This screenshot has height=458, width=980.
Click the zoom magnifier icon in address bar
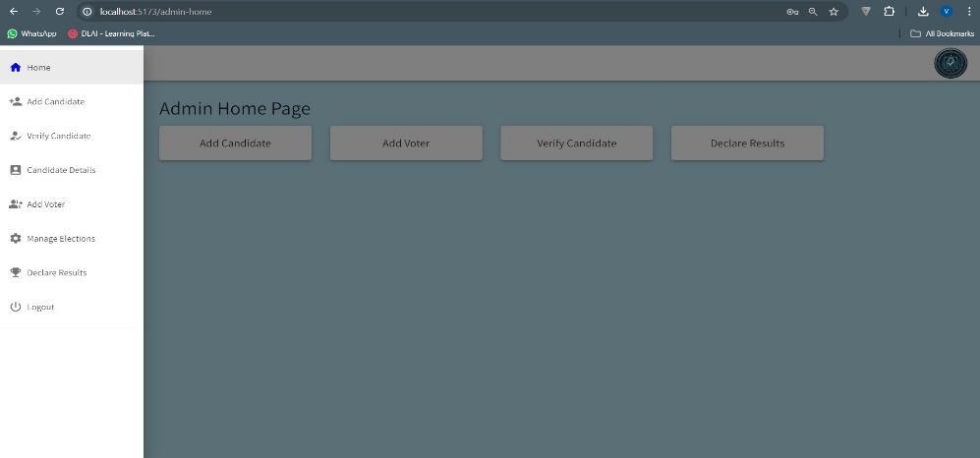(x=813, y=11)
